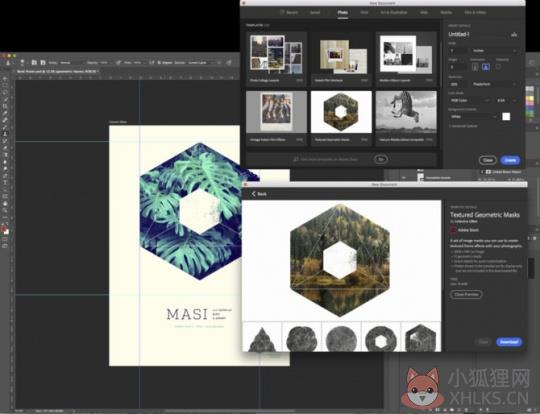Click Back in the template preview window
This screenshot has width=540, height=414.
tap(259, 194)
